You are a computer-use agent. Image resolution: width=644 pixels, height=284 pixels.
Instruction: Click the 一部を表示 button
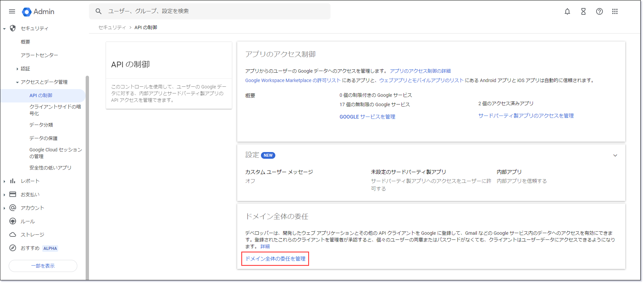43,266
